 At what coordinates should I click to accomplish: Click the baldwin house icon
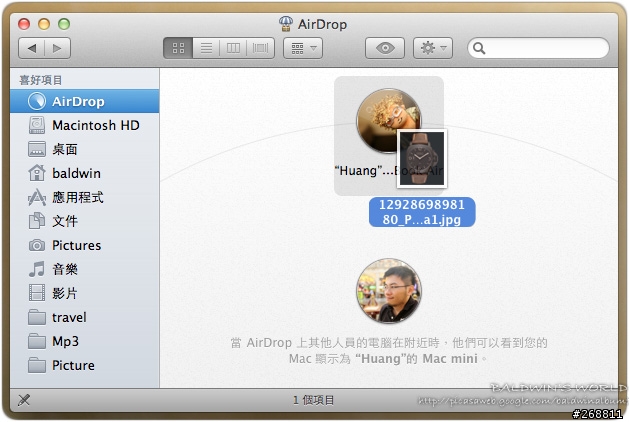click(x=37, y=173)
